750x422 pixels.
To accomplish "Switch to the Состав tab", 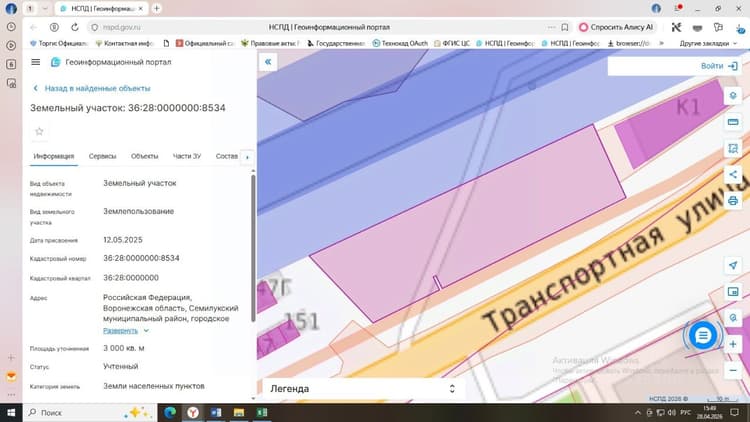I will tap(227, 156).
